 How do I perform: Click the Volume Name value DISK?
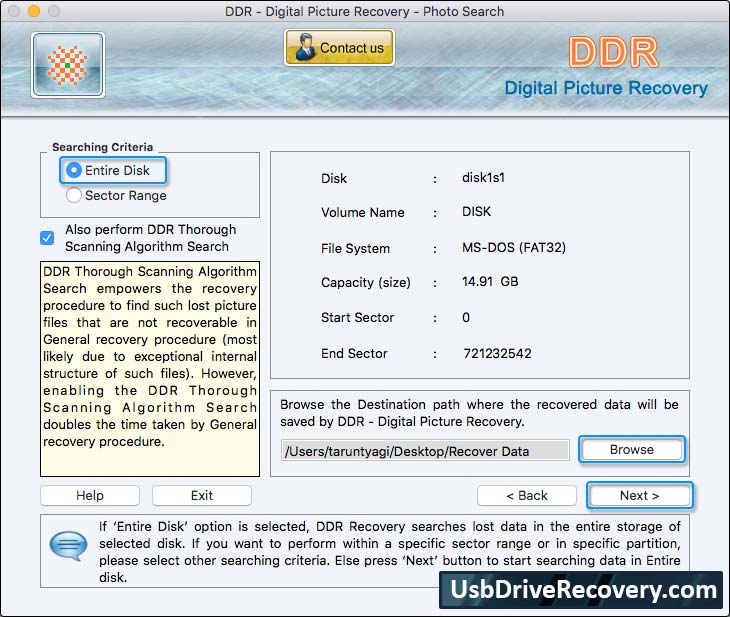pos(476,212)
